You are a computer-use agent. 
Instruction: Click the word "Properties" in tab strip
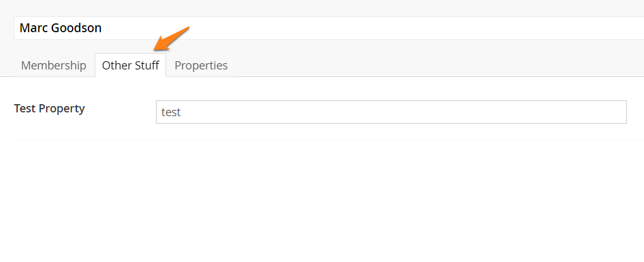[x=201, y=66]
